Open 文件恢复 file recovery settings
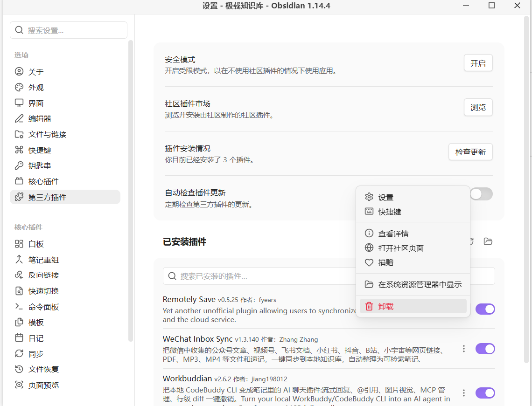Screen dimensions: 532x406 tap(65, 369)
